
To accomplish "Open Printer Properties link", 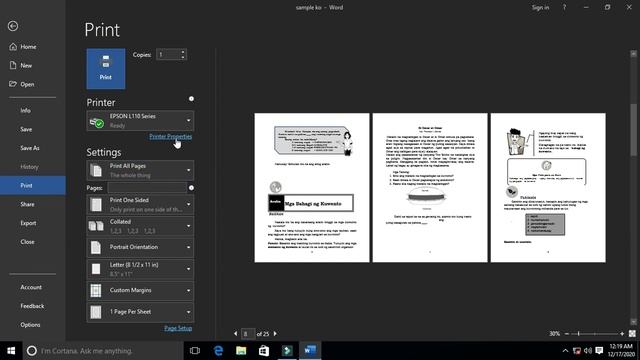I will coord(171,136).
